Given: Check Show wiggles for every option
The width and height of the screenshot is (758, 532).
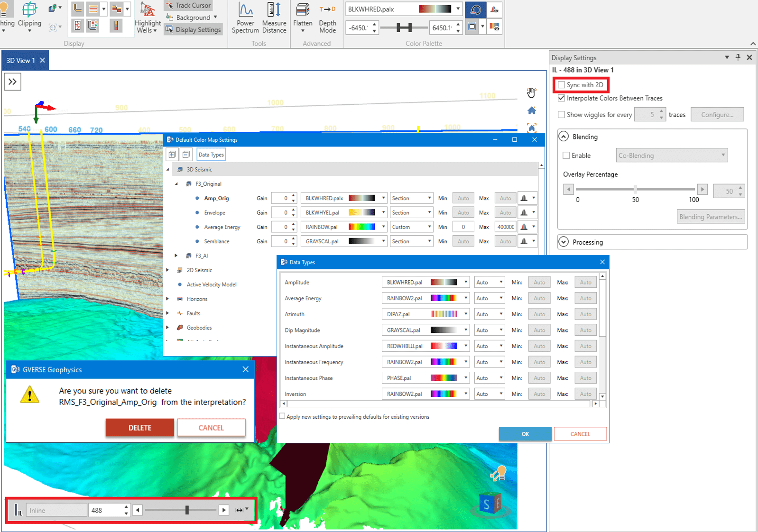Looking at the screenshot, I should [562, 115].
